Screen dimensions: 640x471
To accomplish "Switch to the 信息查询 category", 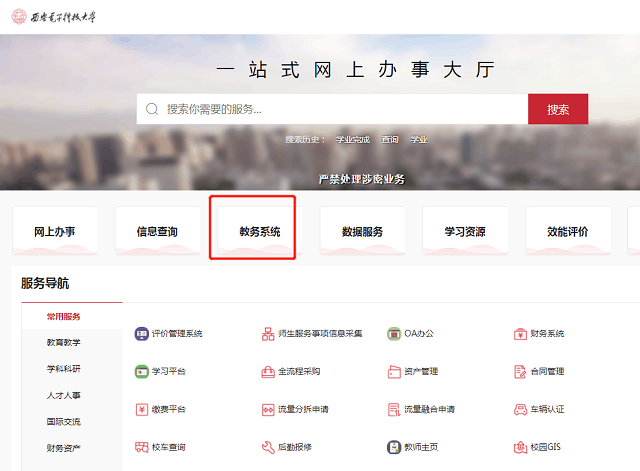I will 157,232.
